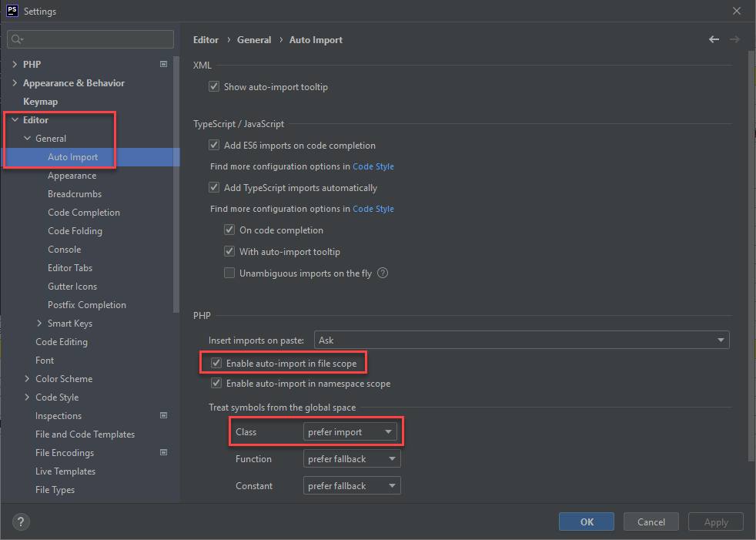The image size is (756, 540).
Task: Click the help circle beside Unambiguous imports option
Action: [383, 273]
